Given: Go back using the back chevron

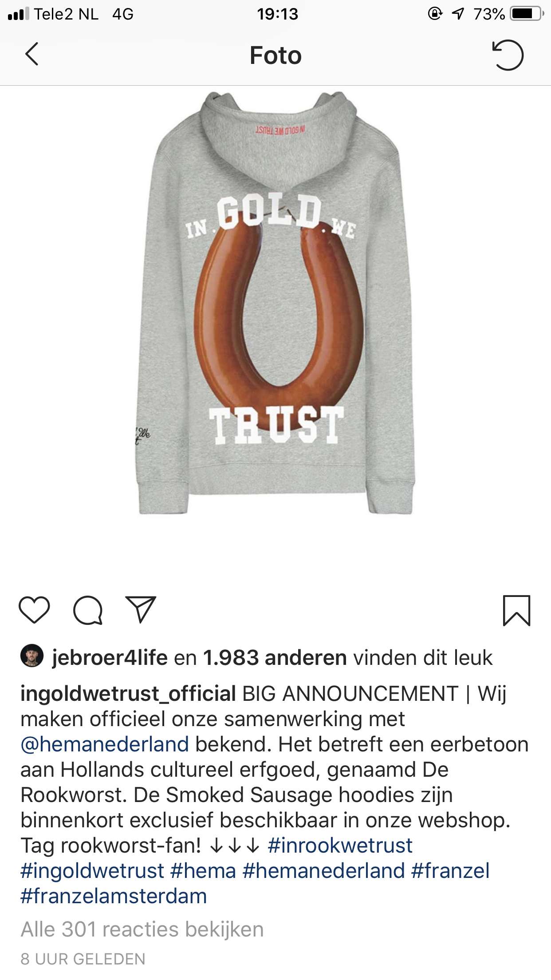Looking at the screenshot, I should (x=31, y=54).
